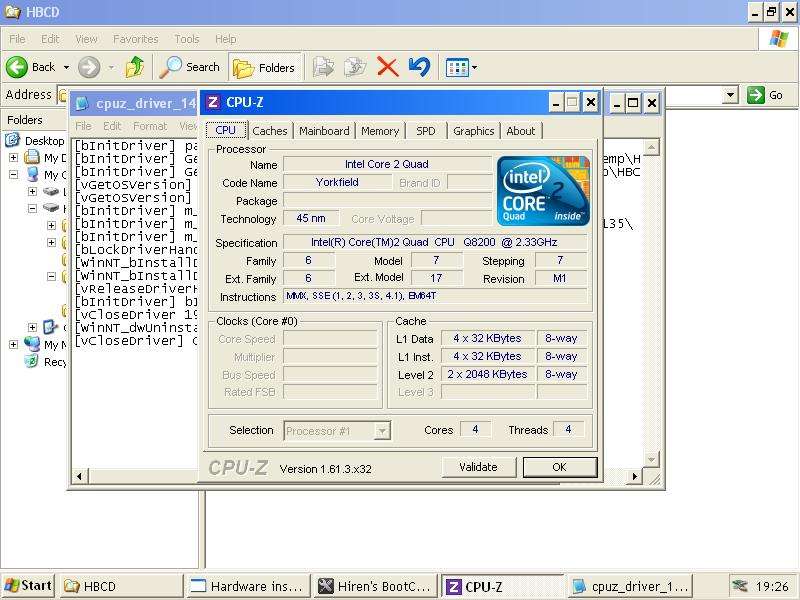Open Search in the Explorer toolbar

(x=190, y=67)
